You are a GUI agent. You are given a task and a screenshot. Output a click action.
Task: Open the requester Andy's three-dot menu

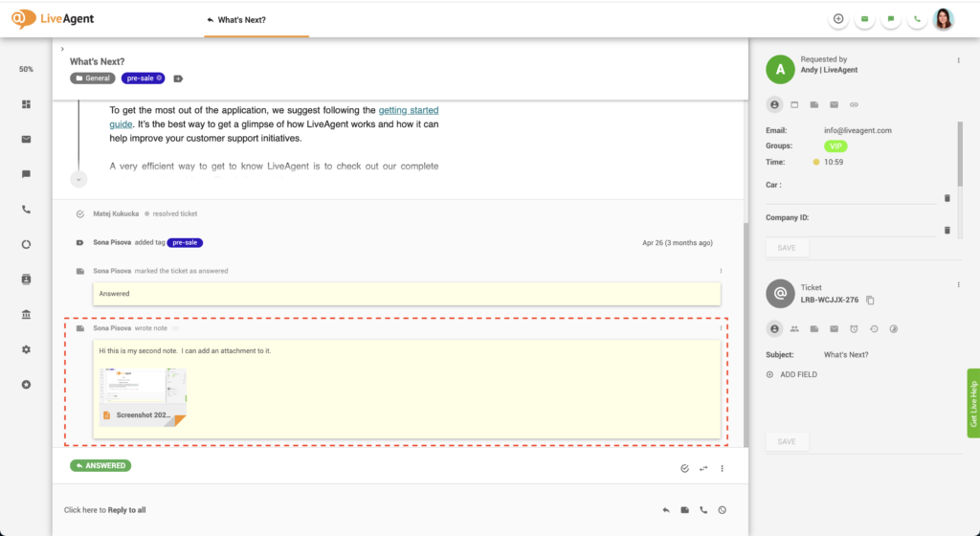coord(958,60)
